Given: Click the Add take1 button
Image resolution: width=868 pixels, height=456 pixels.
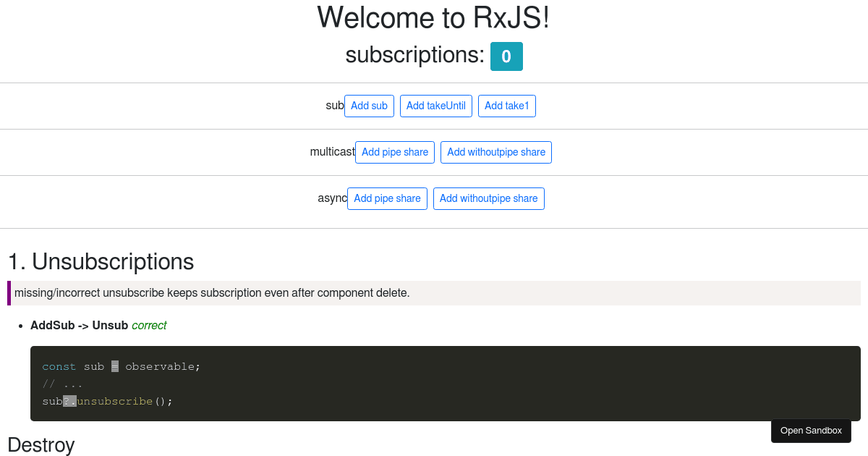Looking at the screenshot, I should (506, 106).
